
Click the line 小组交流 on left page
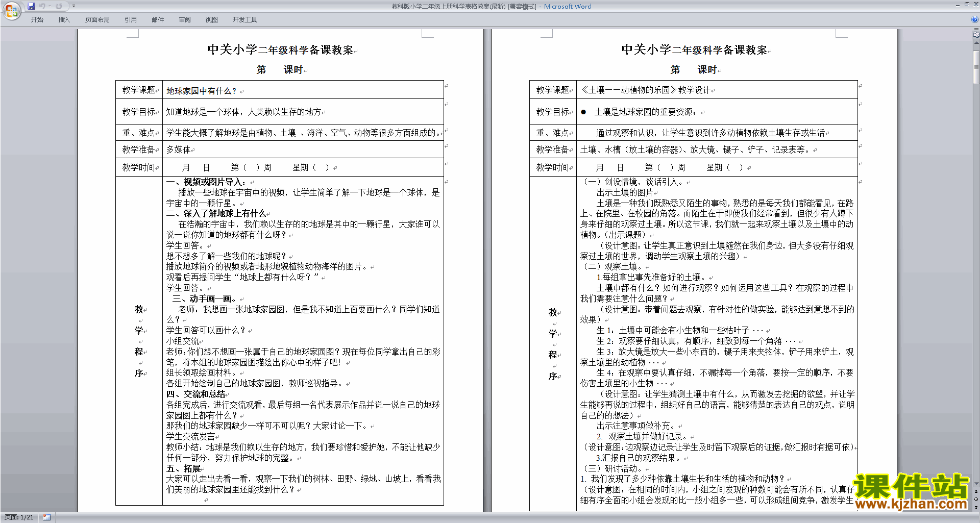(182, 341)
